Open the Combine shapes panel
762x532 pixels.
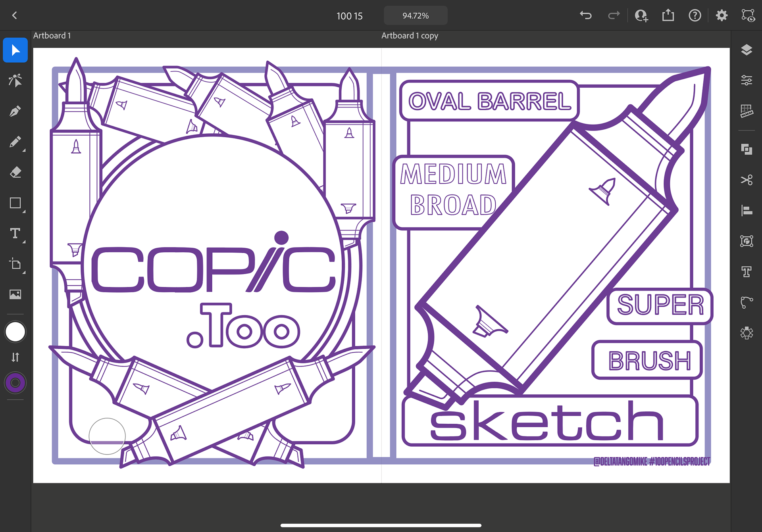(747, 149)
